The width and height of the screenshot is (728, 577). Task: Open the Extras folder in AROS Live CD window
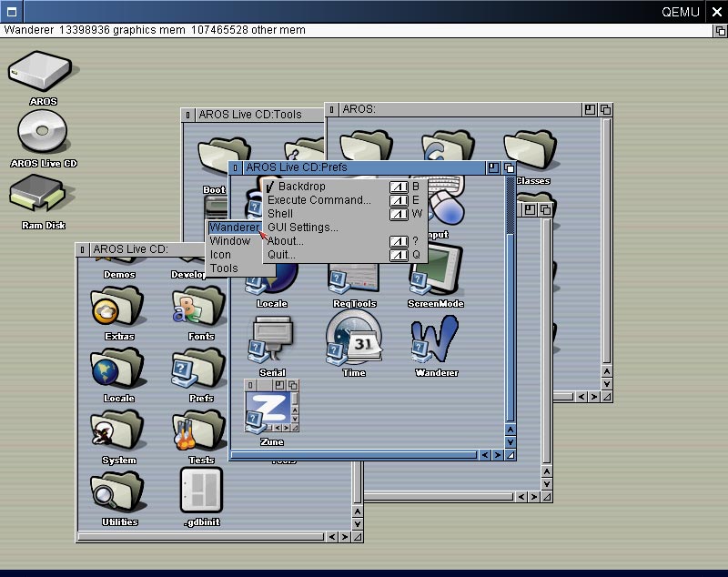pyautogui.click(x=118, y=308)
